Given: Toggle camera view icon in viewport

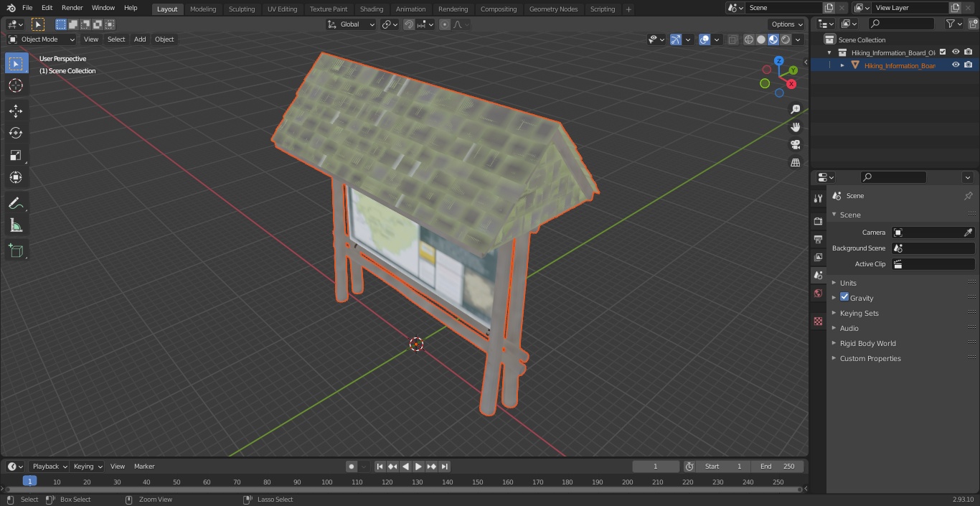Looking at the screenshot, I should click(x=795, y=145).
